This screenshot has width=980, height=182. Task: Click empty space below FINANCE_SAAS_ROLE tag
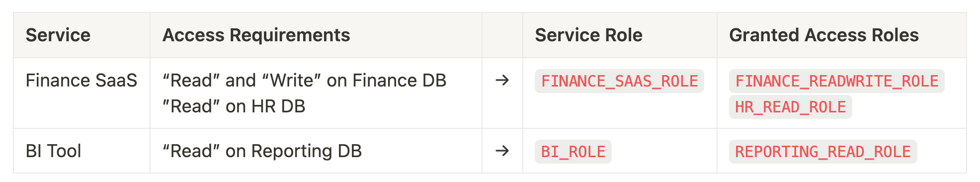(x=619, y=111)
